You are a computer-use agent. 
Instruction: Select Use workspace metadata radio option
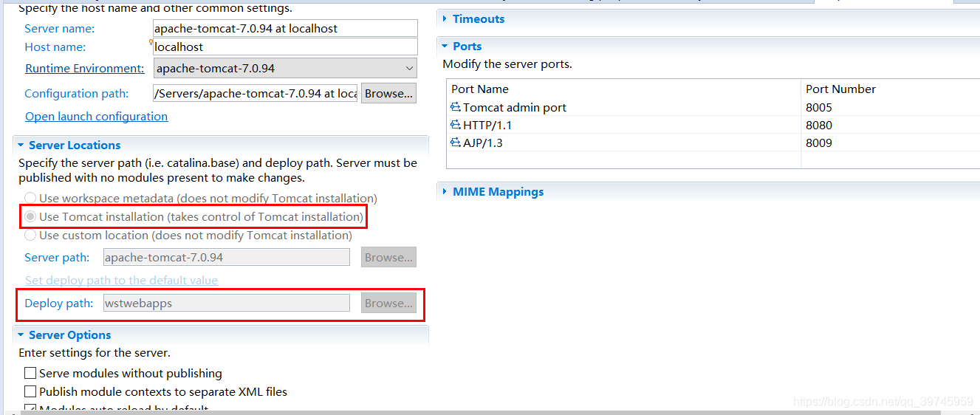30,198
